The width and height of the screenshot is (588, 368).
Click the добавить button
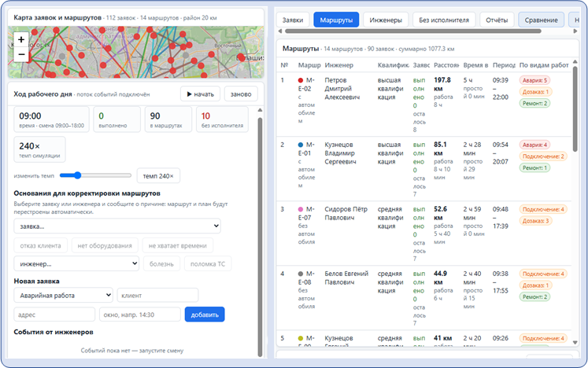point(205,315)
